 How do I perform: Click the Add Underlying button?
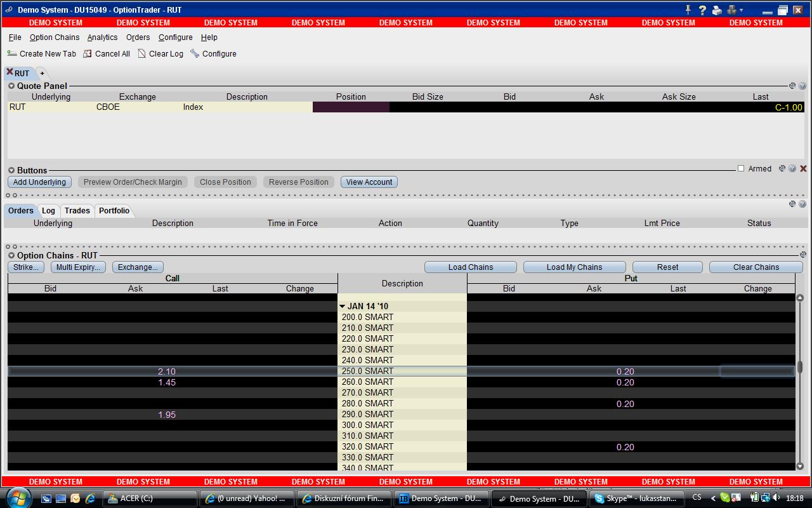[x=39, y=182]
